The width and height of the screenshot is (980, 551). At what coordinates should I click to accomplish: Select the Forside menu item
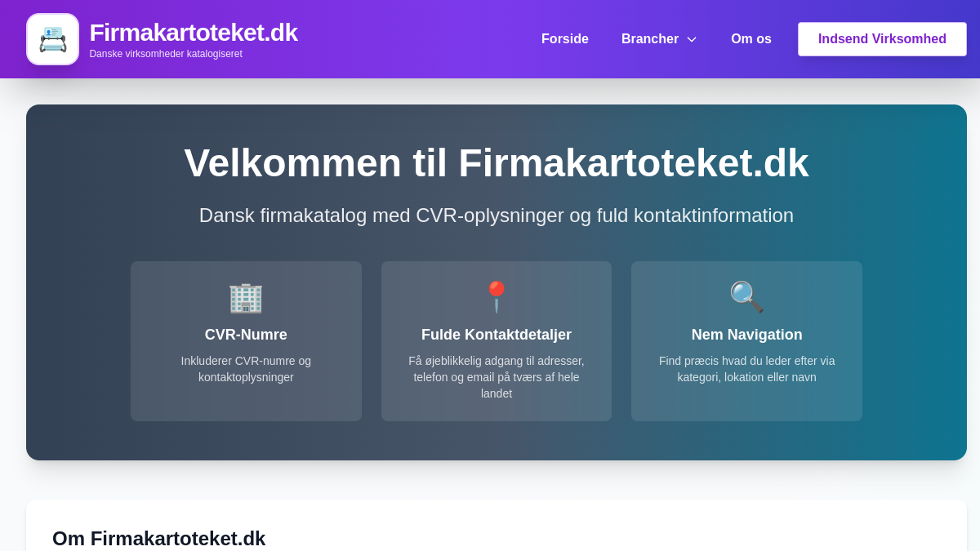[x=564, y=38]
